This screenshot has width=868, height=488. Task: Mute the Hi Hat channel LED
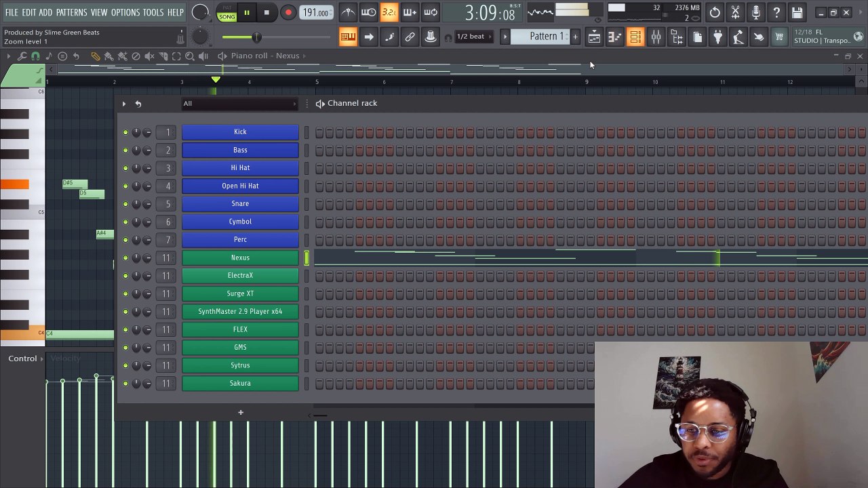click(x=125, y=168)
